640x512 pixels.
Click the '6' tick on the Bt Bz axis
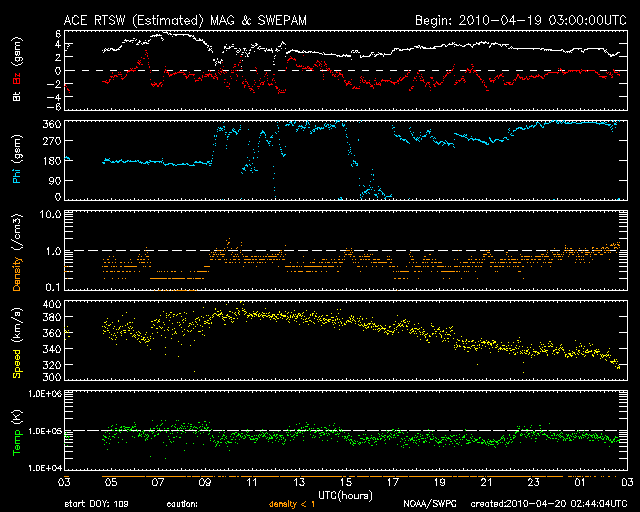pos(58,34)
